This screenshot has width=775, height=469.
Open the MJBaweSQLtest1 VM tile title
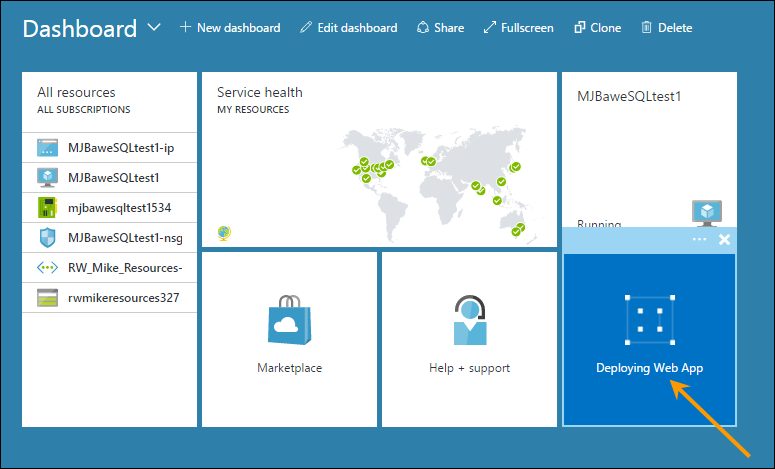pos(629,96)
